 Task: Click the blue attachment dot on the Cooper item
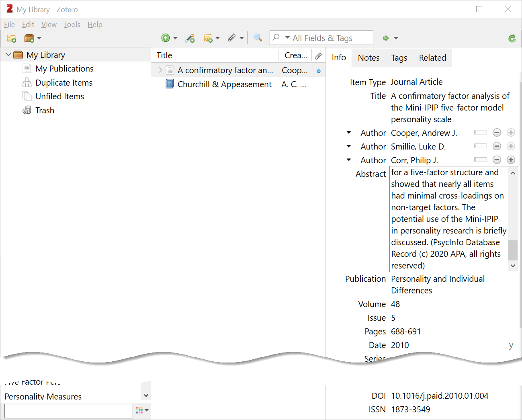click(x=319, y=70)
